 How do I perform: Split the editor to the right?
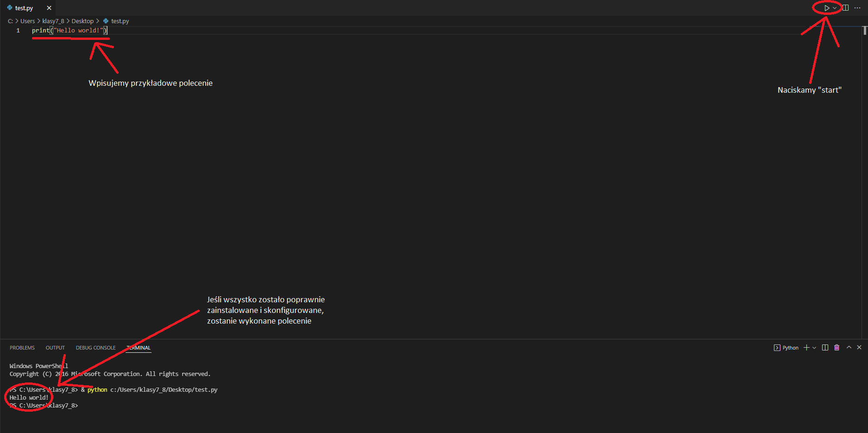(846, 8)
